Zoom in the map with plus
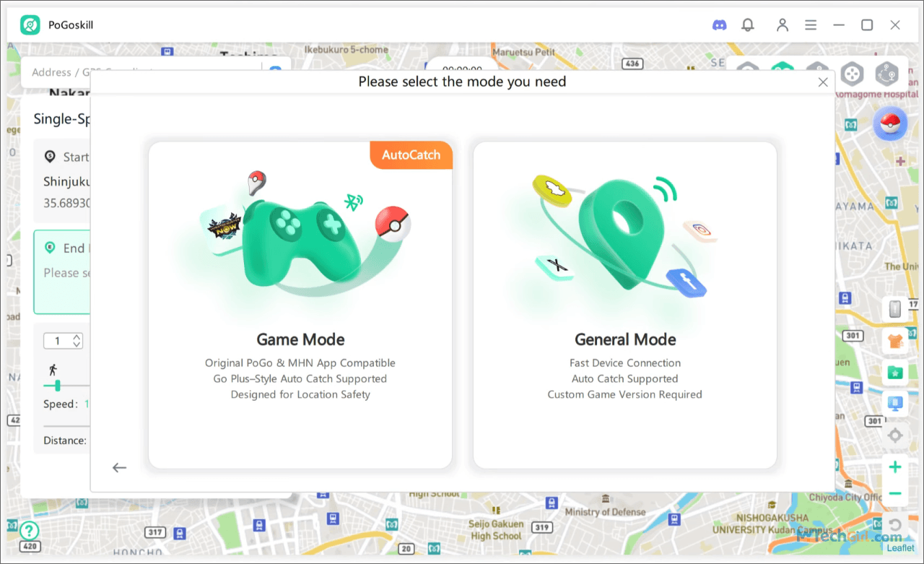The width and height of the screenshot is (924, 564). pyautogui.click(x=895, y=467)
